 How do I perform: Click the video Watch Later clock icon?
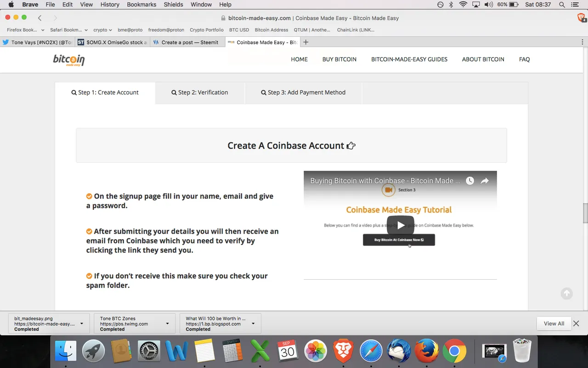pyautogui.click(x=469, y=181)
